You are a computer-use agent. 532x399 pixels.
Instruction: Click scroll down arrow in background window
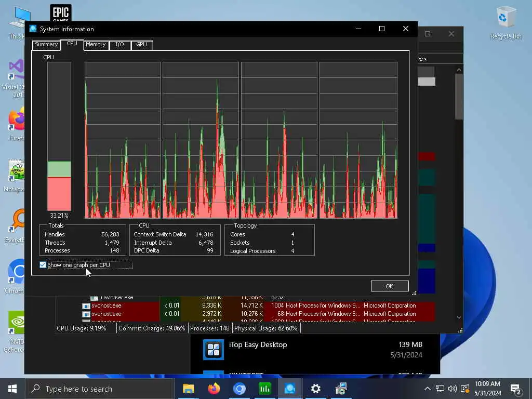(x=459, y=317)
